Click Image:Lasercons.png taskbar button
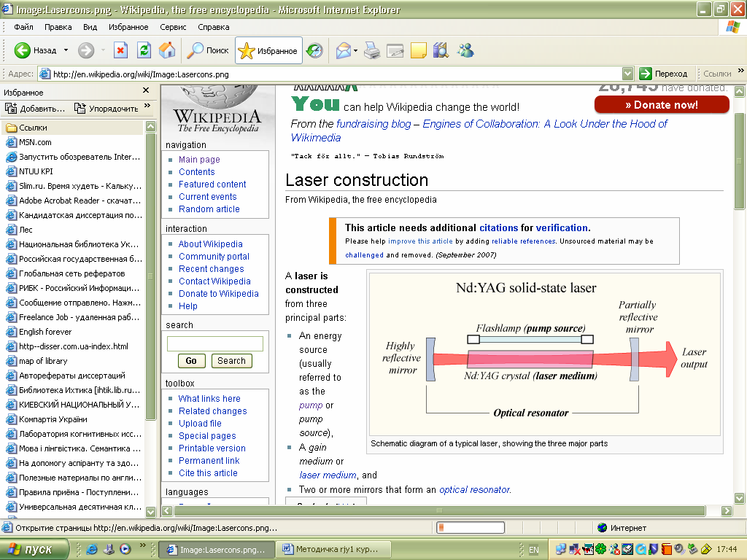Image resolution: width=747 pixels, height=560 pixels. coord(216,550)
